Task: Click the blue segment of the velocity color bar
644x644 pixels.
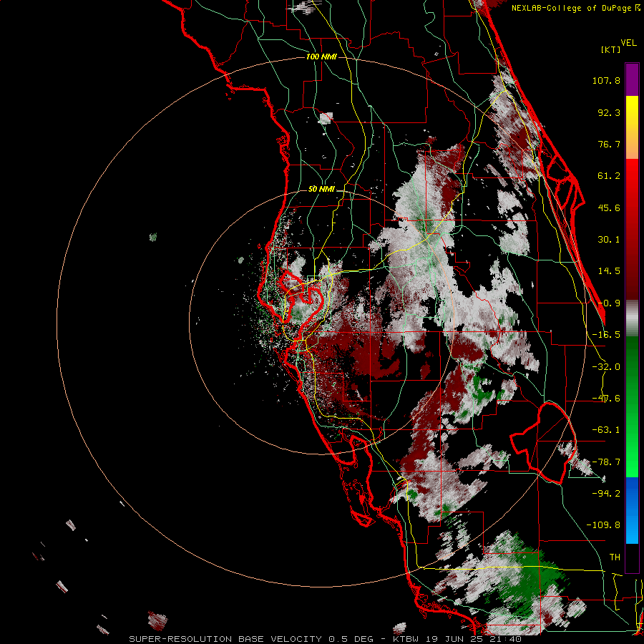Action: point(632,510)
